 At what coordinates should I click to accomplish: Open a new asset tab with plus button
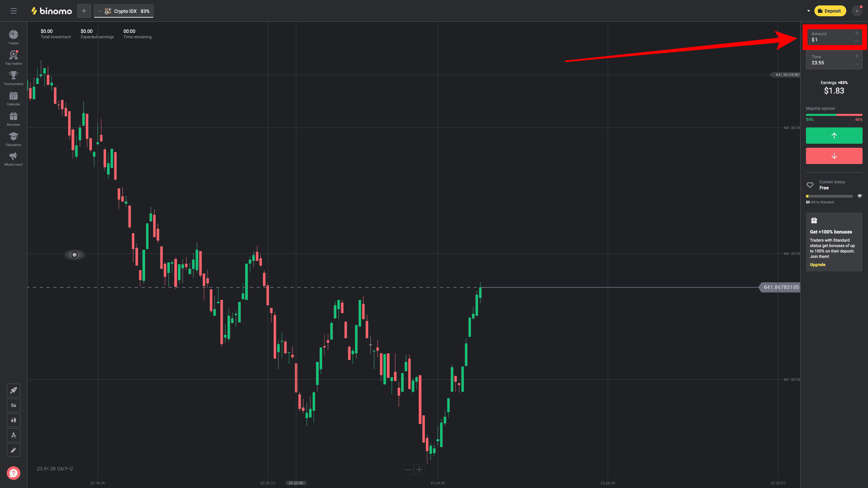(x=84, y=11)
